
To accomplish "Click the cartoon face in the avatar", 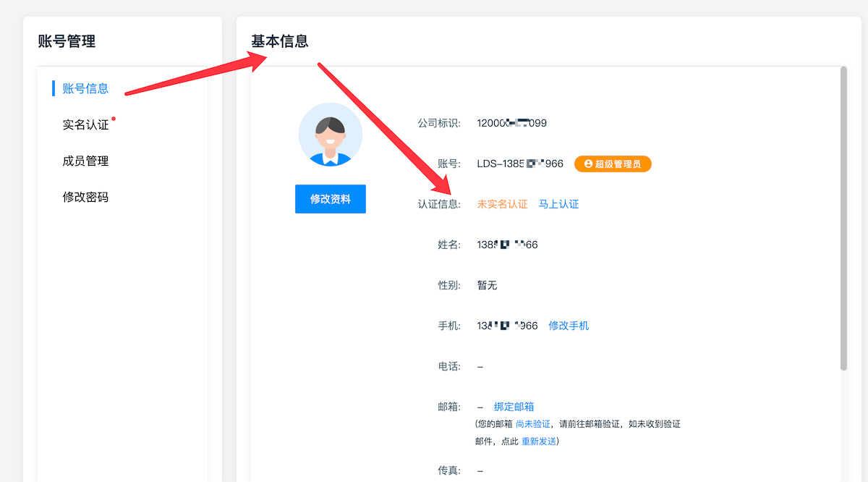I will click(x=330, y=134).
